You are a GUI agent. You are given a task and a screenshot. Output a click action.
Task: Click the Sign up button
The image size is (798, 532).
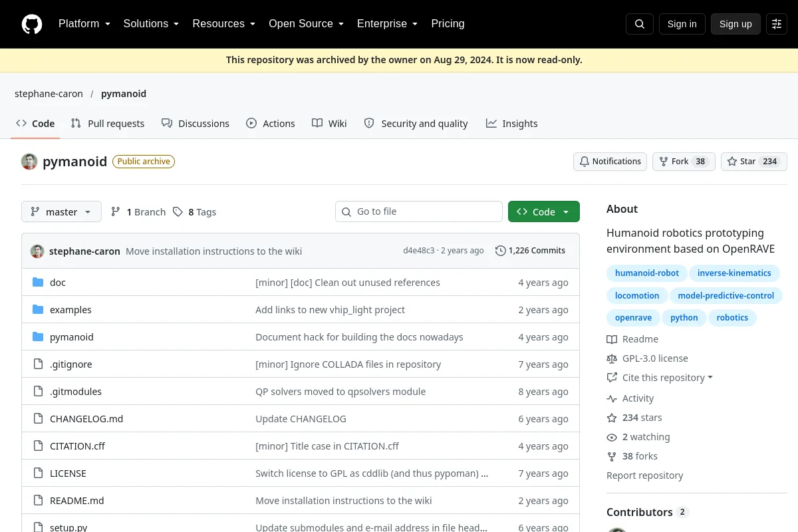pyautogui.click(x=735, y=24)
